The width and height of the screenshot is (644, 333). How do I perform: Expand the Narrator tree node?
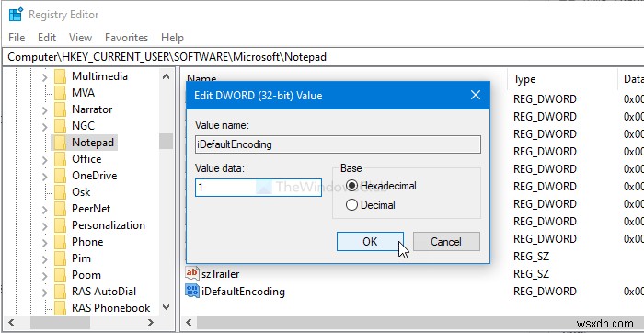tap(45, 109)
